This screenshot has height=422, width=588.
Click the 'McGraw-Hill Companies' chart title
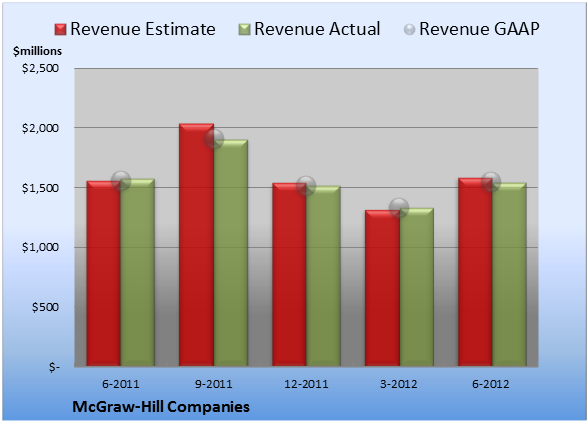(161, 407)
